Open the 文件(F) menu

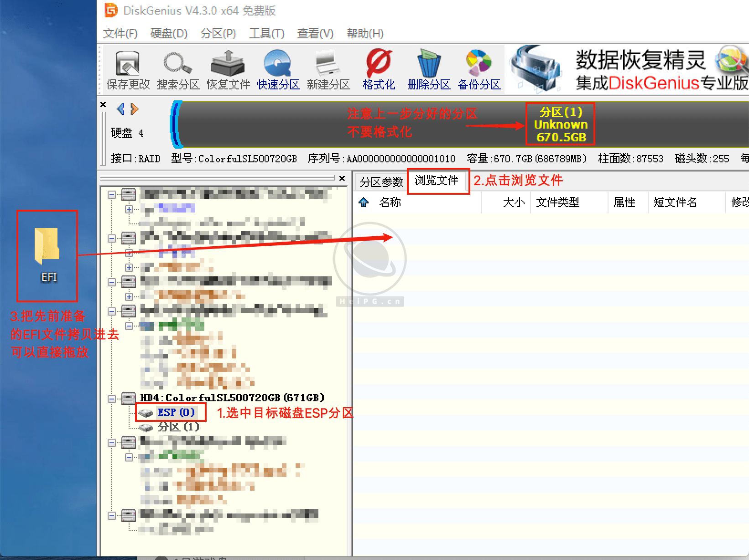[x=120, y=34]
